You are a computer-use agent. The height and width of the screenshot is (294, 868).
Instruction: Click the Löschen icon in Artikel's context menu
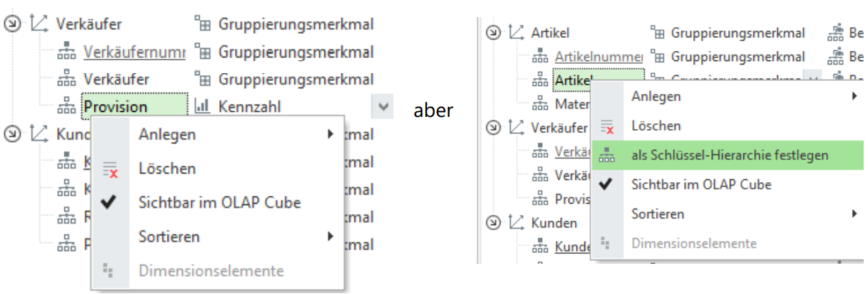coord(606,126)
